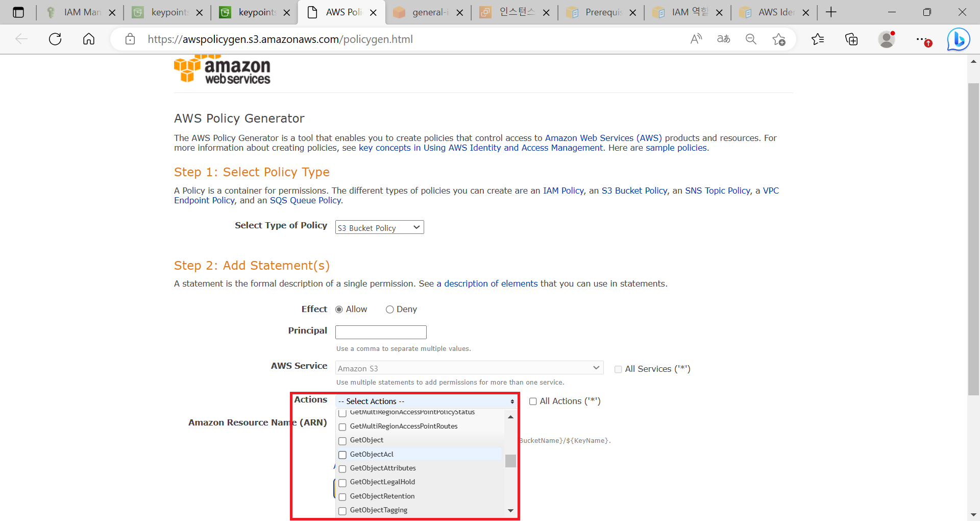The width and height of the screenshot is (980, 521).
Task: Check the GetObjectLegalHold action checkbox
Action: click(342, 483)
